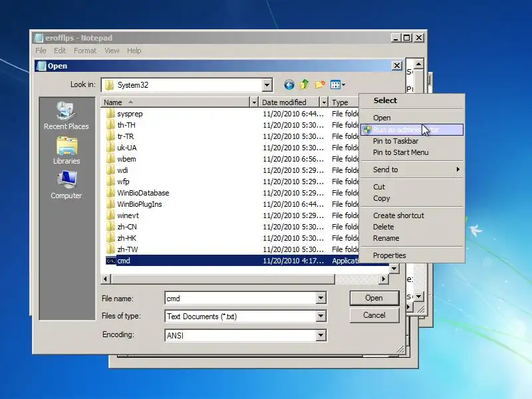Viewport: 532px width, 399px height.
Task: Create a new folder icon
Action: 320,84
